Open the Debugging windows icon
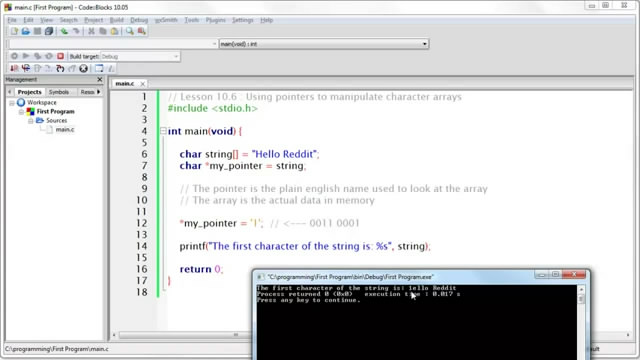The height and width of the screenshot is (360, 640). (99, 68)
